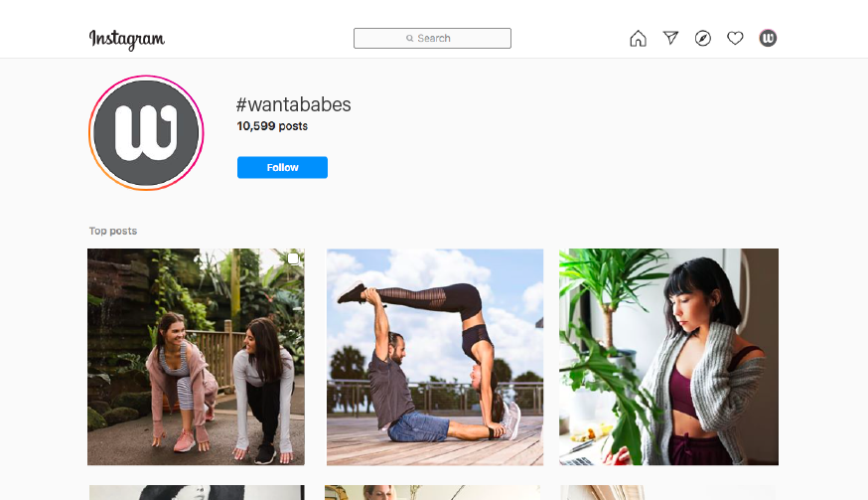Follow the #wantababes hashtag

(x=282, y=167)
